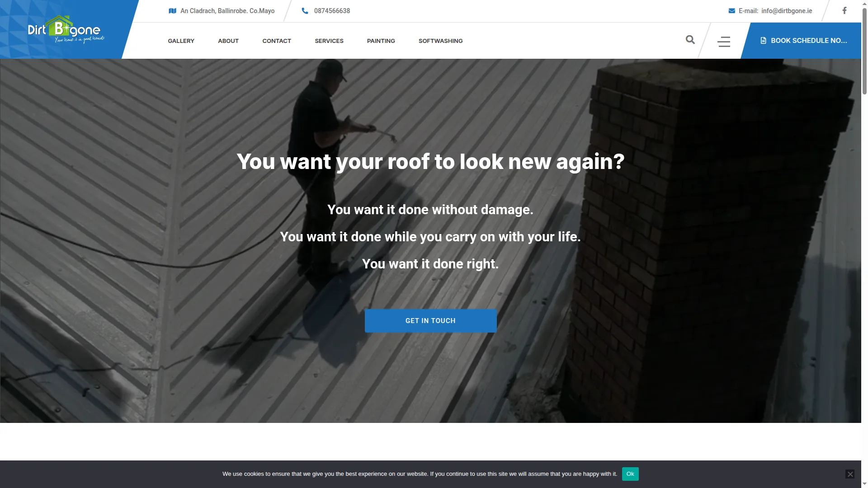
Task: Select Softwashing in navigation bar
Action: [x=440, y=41]
